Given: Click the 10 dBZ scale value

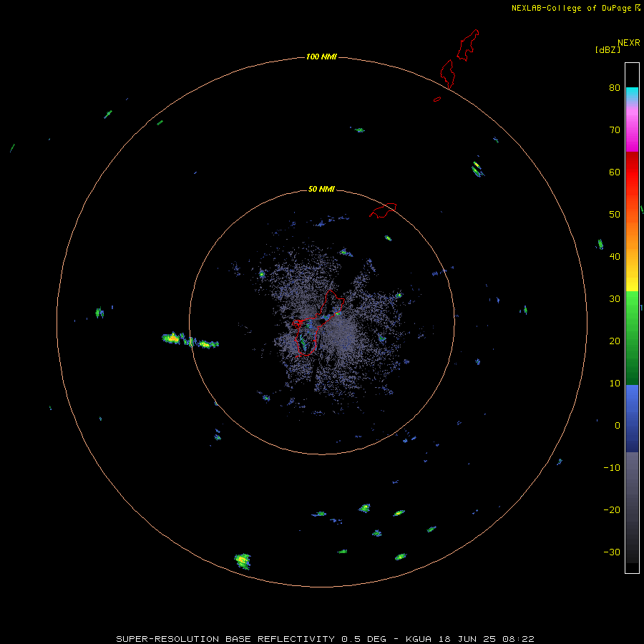Looking at the screenshot, I should tap(615, 384).
